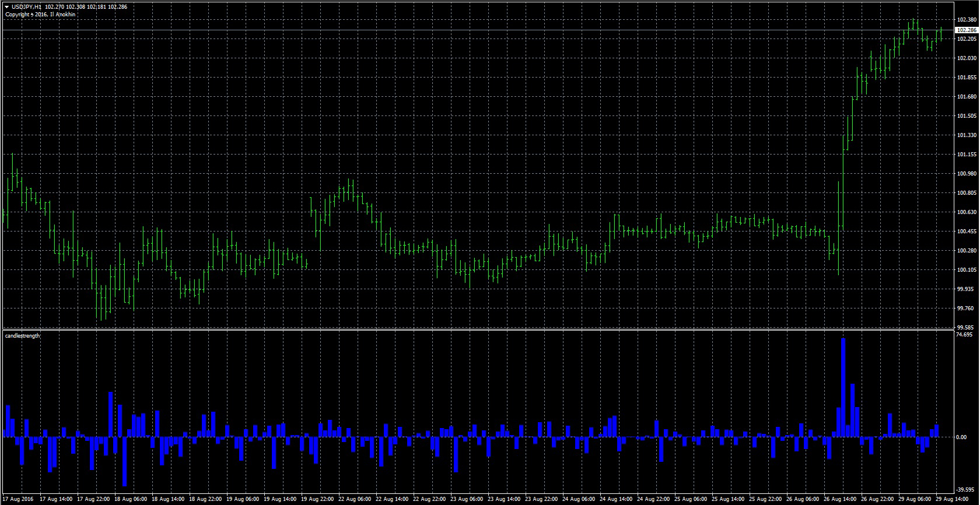980x505 pixels.
Task: Click the 102.030 price axis label
Action: (967, 58)
